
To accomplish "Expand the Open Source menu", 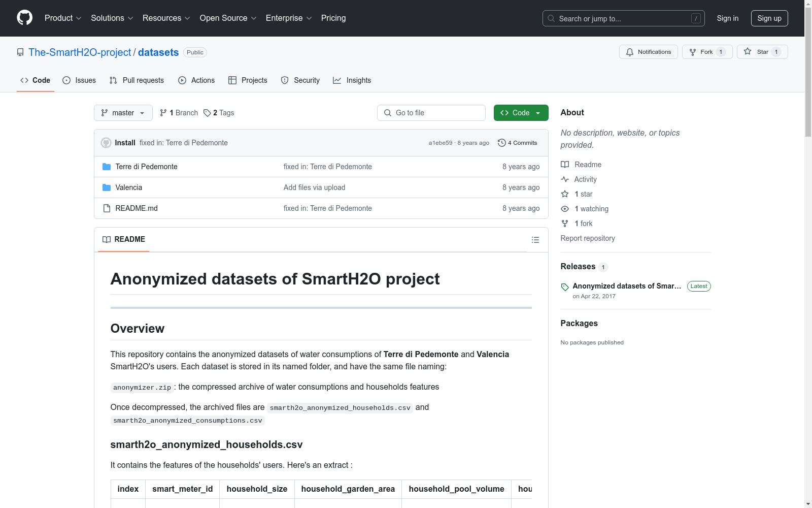I will [x=228, y=18].
